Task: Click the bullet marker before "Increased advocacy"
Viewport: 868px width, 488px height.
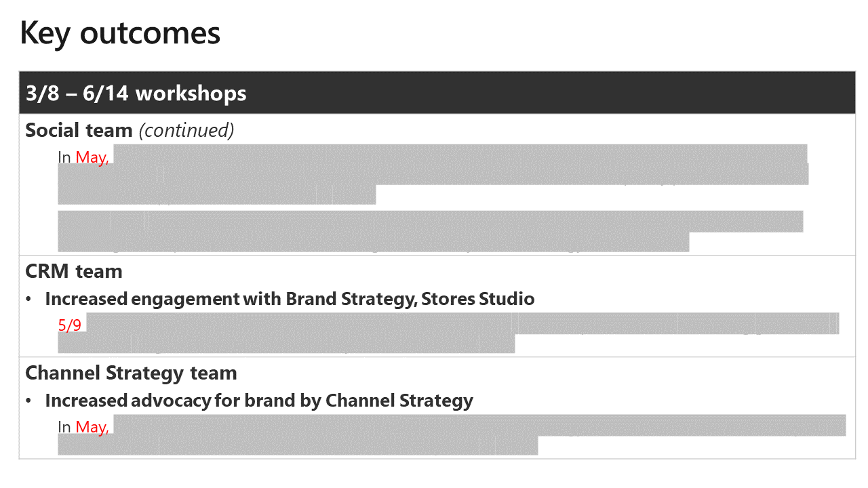Action: tap(29, 401)
